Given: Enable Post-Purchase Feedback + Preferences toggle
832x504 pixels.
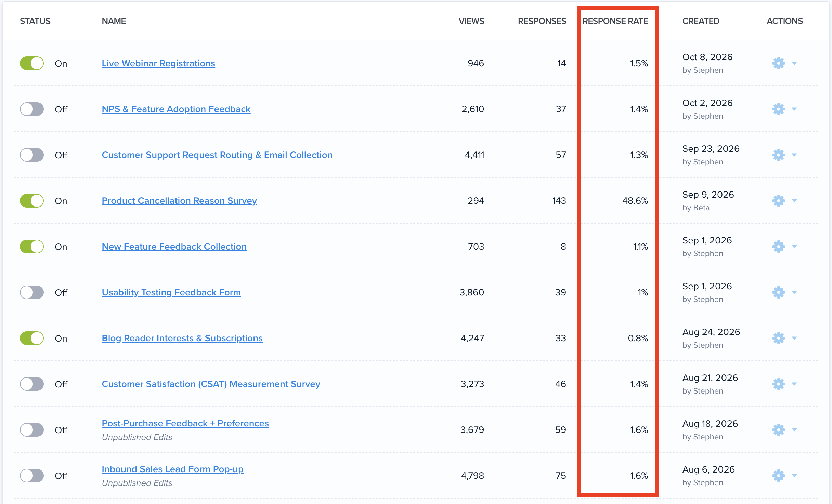Looking at the screenshot, I should (32, 430).
